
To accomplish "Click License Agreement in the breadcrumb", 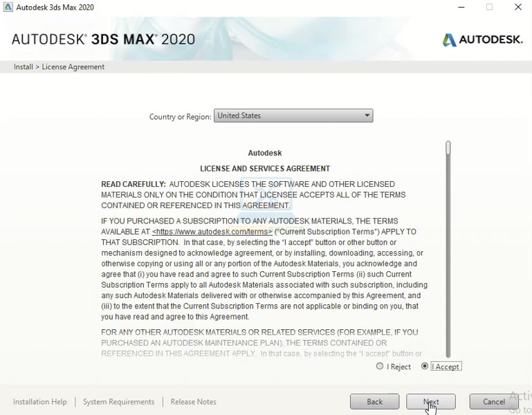I will point(73,67).
